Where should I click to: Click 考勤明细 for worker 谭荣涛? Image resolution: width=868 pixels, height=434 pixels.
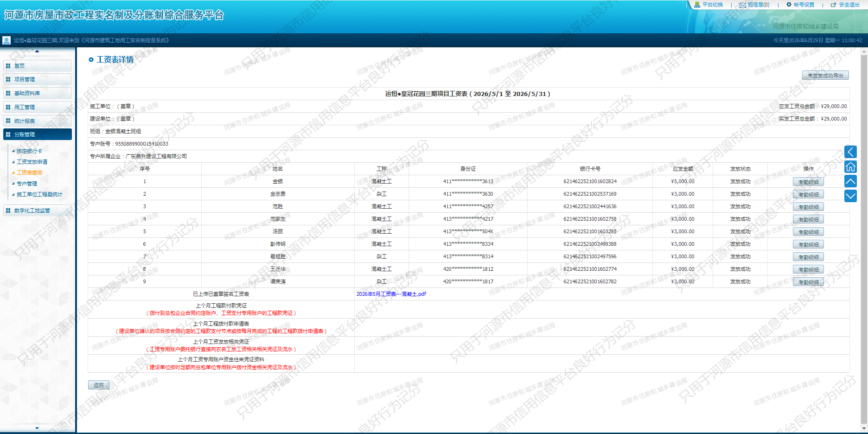(808, 282)
